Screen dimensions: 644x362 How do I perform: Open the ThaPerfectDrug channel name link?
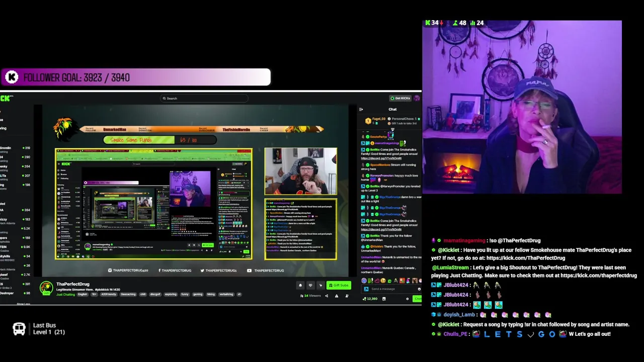click(x=73, y=284)
